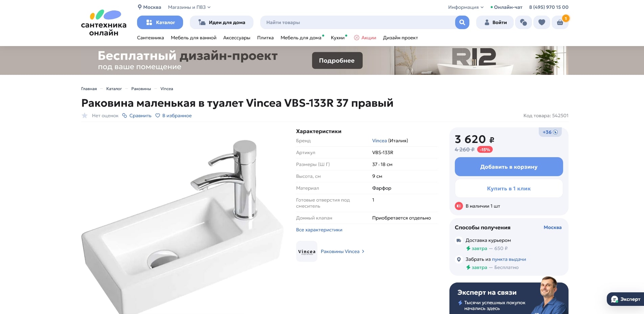Image resolution: width=644 pixels, height=314 pixels.
Task: Click the rating star icon
Action: click(x=85, y=116)
